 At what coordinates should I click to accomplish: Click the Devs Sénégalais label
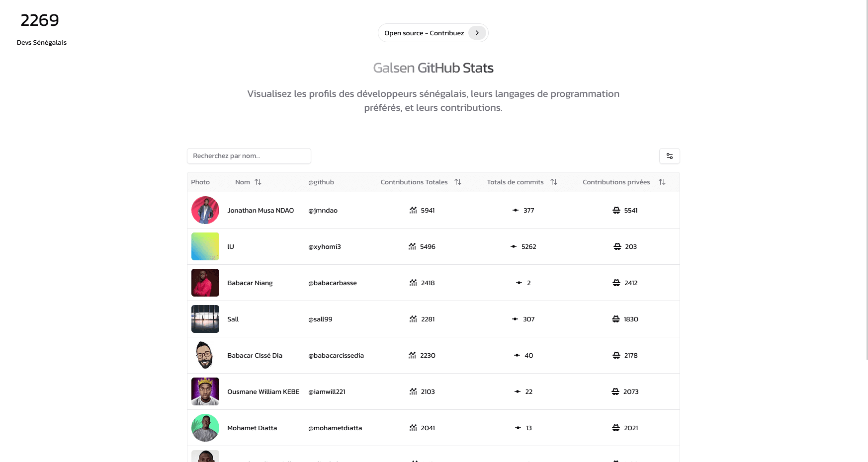pyautogui.click(x=42, y=43)
